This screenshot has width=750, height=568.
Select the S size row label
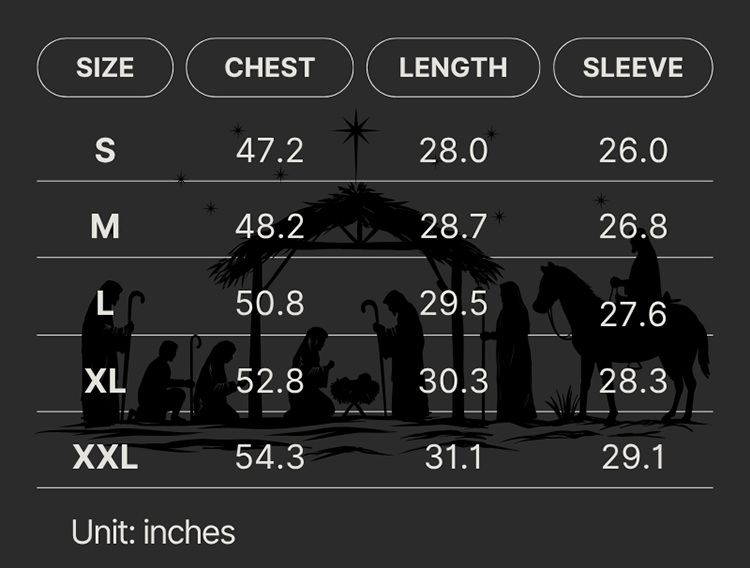(105, 151)
